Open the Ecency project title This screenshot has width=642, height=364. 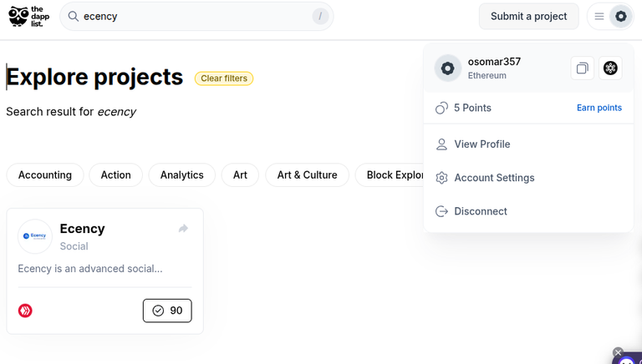pos(82,229)
